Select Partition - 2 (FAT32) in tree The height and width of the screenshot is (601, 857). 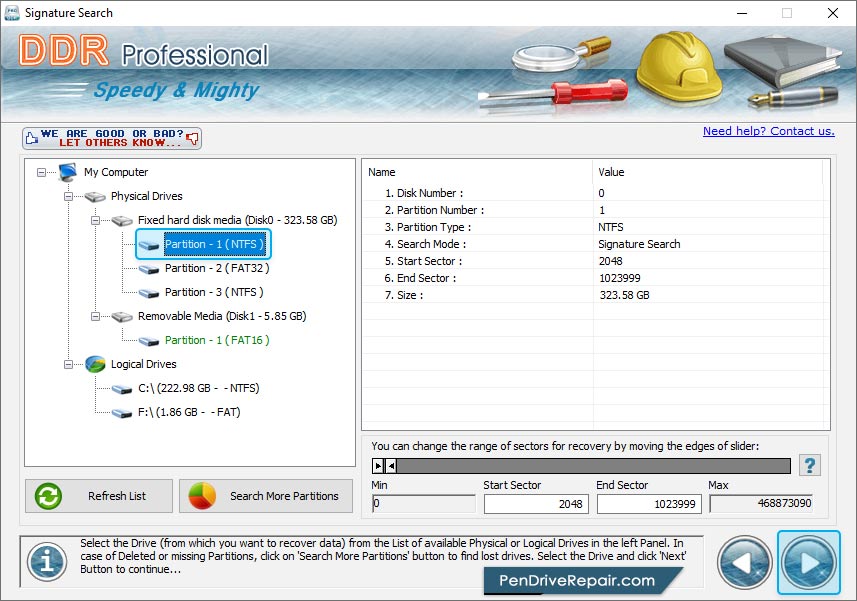pyautogui.click(x=217, y=268)
